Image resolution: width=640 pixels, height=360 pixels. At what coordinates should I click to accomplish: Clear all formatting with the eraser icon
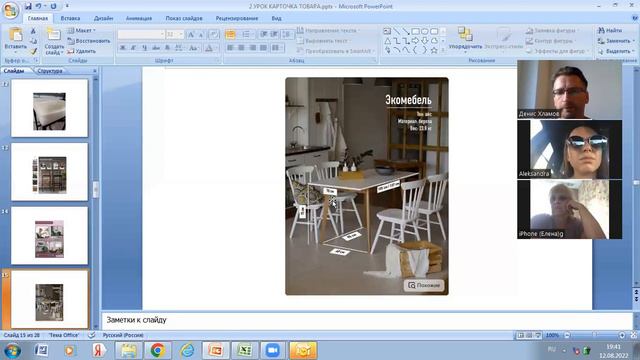coord(213,35)
